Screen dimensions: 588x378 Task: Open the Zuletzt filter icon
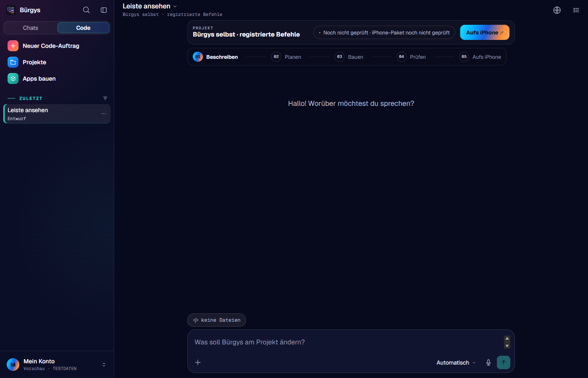pyautogui.click(x=105, y=98)
